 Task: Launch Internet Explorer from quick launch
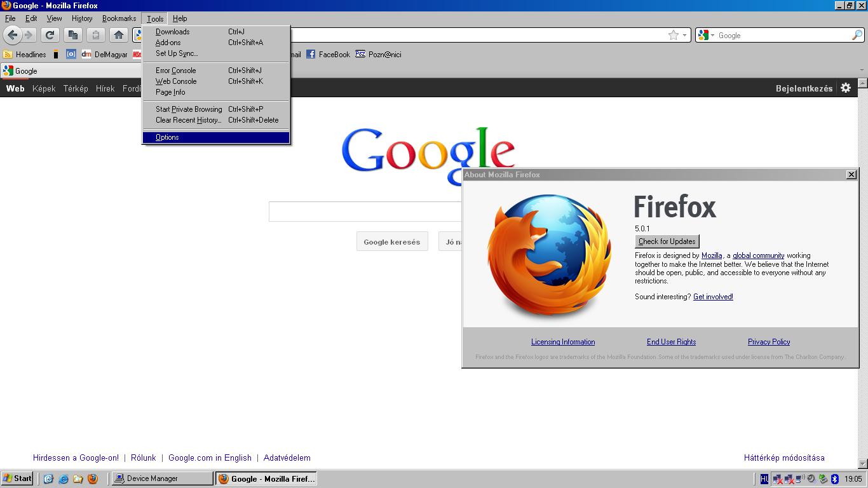63,479
